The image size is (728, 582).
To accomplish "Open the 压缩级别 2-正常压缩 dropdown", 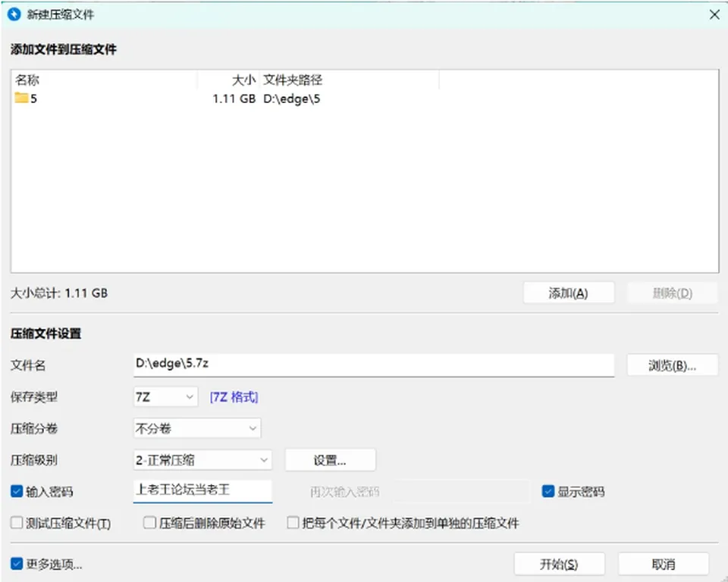I will [x=203, y=460].
